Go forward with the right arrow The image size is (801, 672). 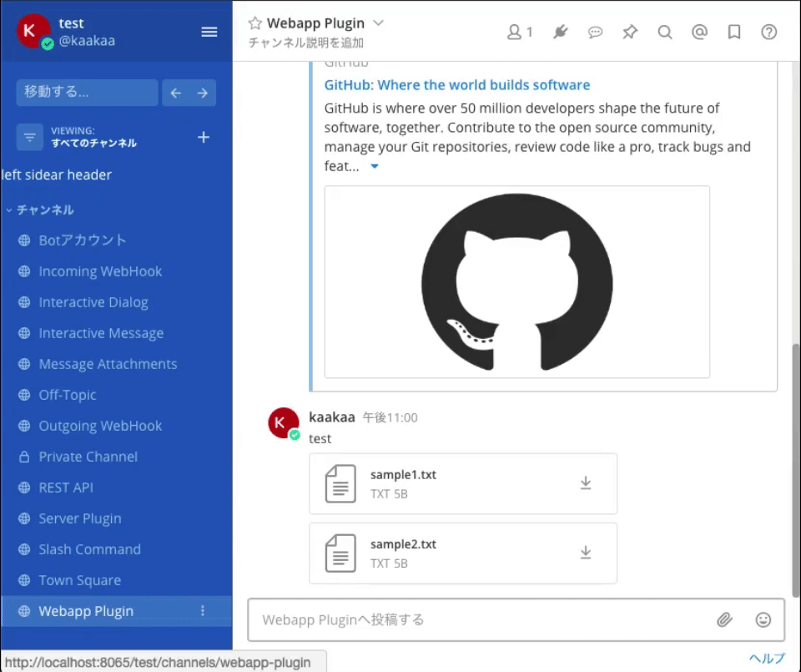tap(203, 93)
